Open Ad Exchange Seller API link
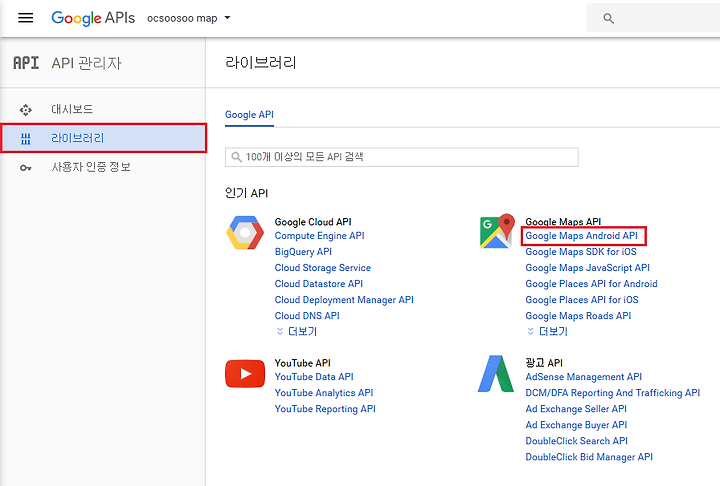720x486 pixels. 576,409
